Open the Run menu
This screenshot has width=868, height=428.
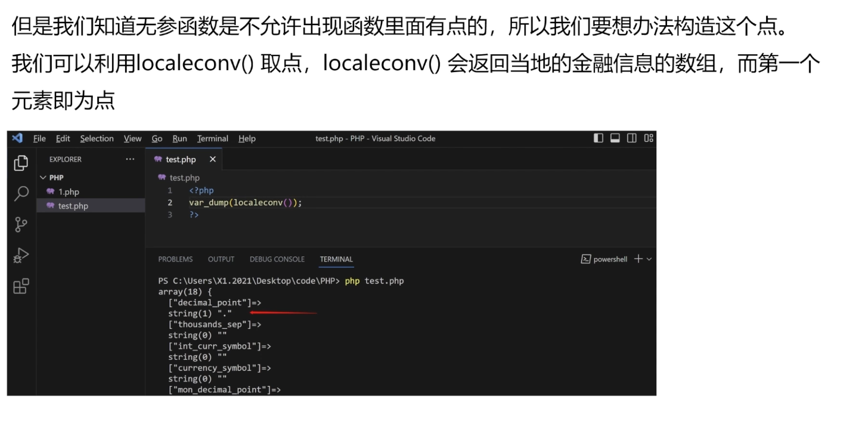(x=179, y=138)
